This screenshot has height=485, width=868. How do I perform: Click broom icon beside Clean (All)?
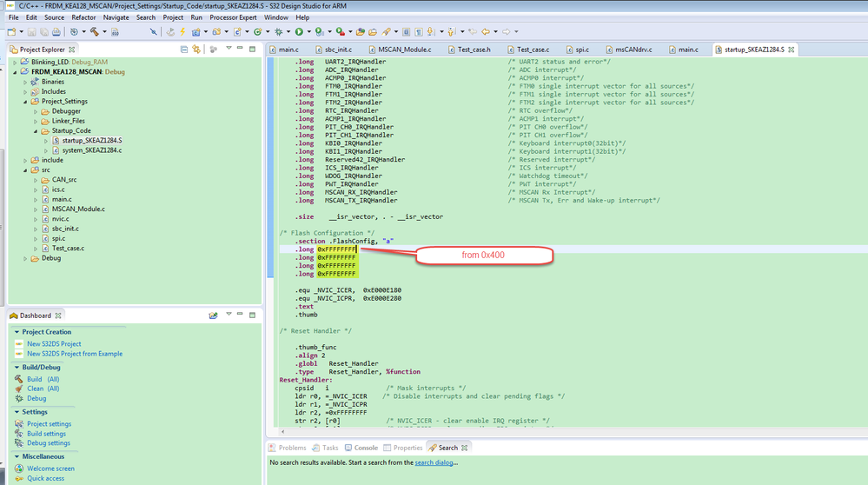(19, 389)
